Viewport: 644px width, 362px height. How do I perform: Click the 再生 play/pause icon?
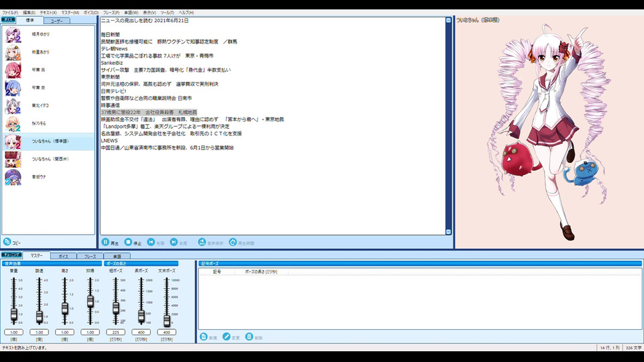pos(105,242)
